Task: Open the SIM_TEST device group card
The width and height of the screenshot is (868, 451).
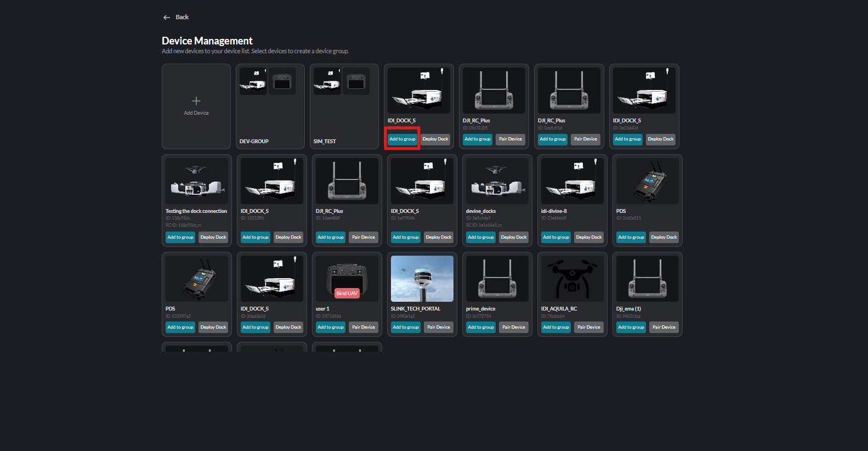Action: click(344, 106)
